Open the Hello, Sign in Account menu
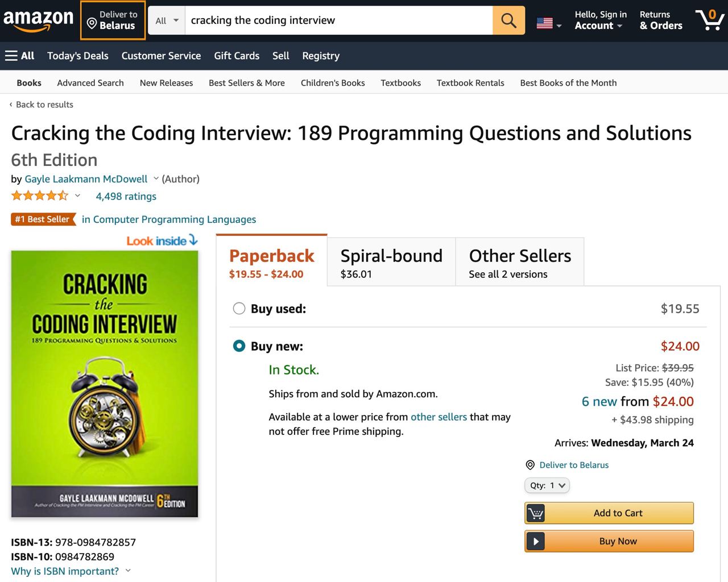728x582 pixels. tap(601, 20)
